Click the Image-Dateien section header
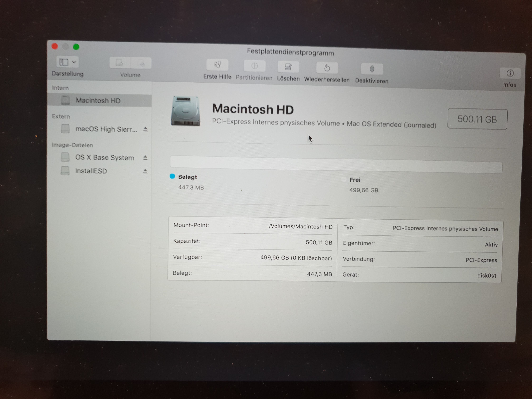The image size is (532, 399). (72, 145)
